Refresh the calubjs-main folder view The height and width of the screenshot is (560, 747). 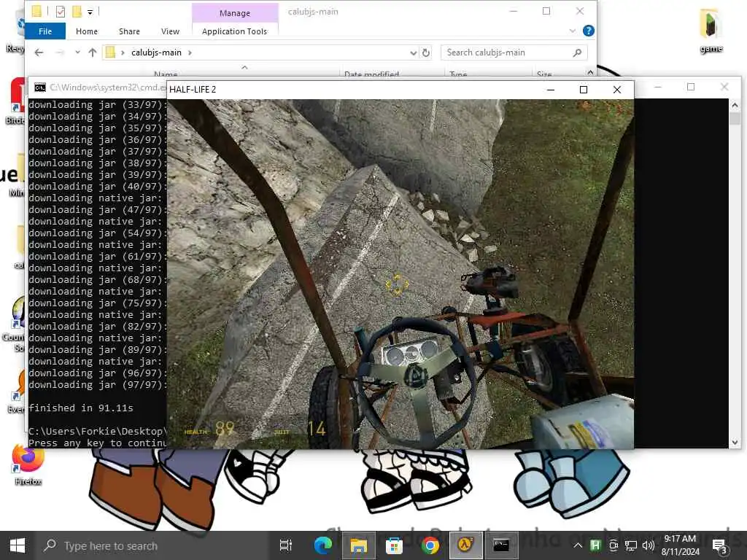(x=426, y=52)
